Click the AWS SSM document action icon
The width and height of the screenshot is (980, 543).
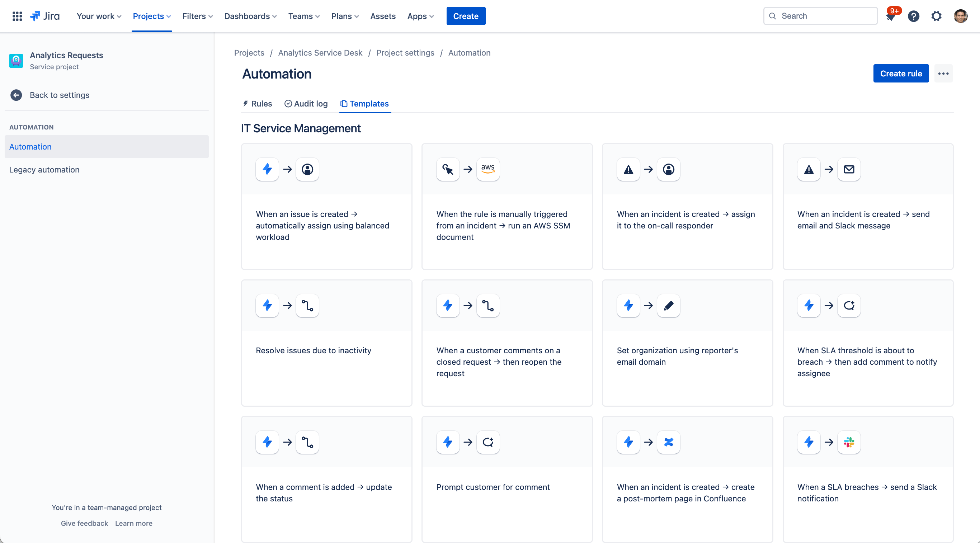pos(488,169)
